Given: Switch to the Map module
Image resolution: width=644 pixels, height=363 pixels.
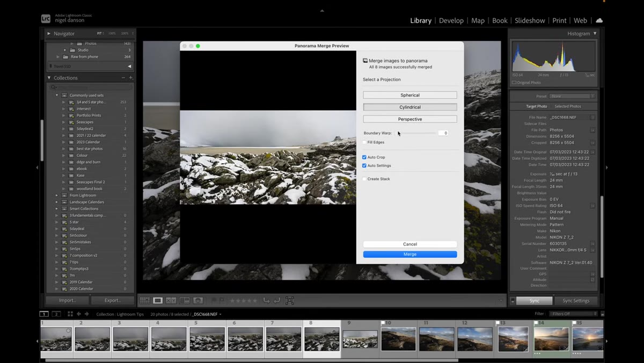Looking at the screenshot, I should 478,20.
